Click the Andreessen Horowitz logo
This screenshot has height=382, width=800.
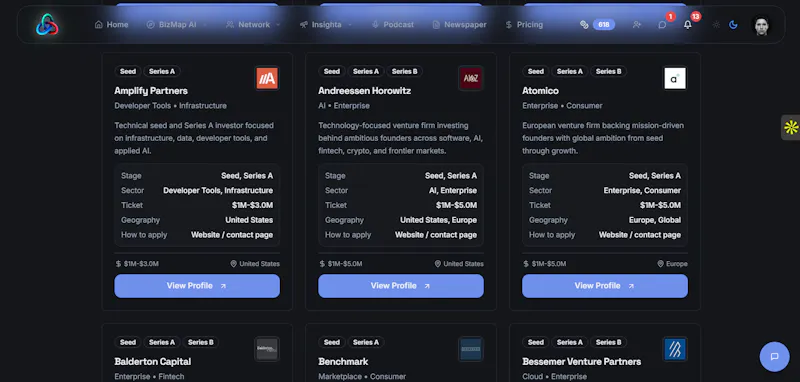click(x=470, y=79)
